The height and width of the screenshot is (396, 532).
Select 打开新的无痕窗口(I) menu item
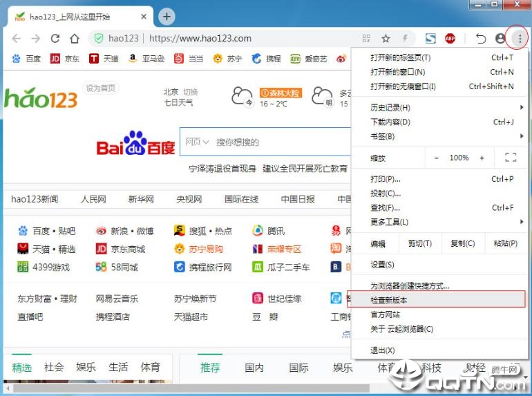click(x=440, y=86)
